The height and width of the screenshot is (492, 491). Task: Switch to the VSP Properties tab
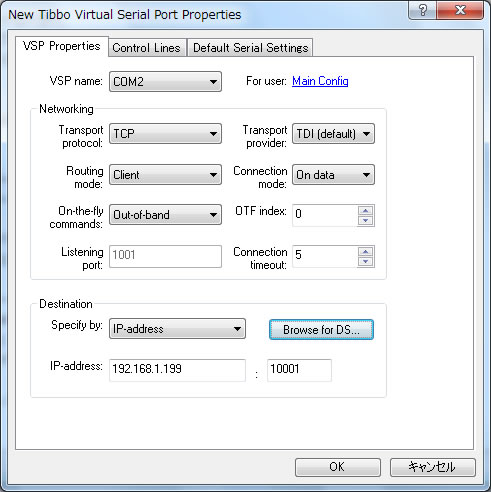click(62, 46)
